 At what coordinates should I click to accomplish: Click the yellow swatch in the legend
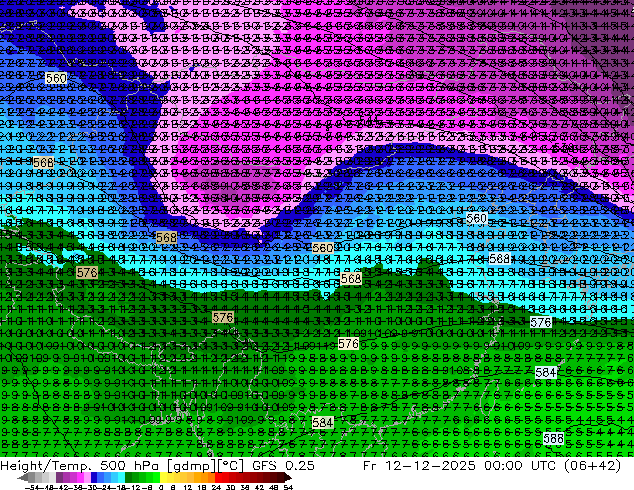click(x=163, y=477)
